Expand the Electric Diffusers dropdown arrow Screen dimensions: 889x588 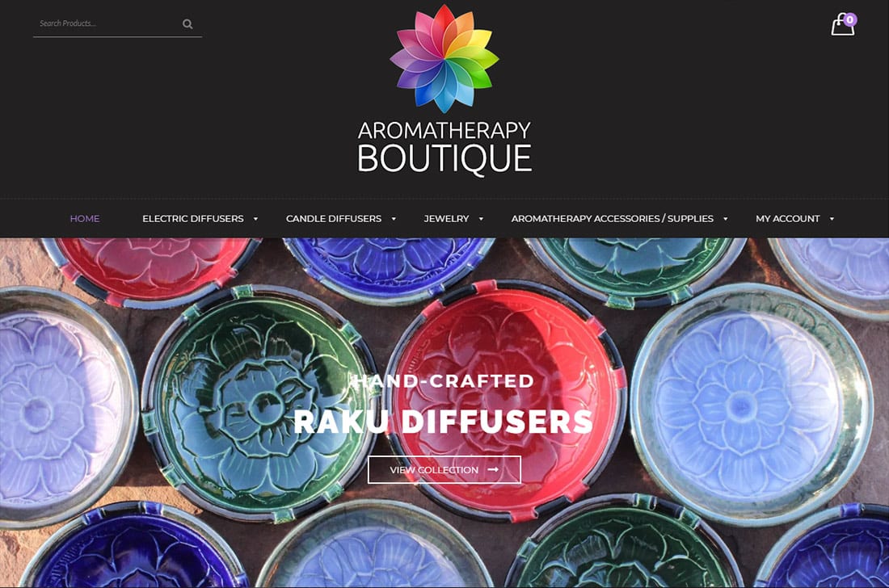[x=255, y=219]
